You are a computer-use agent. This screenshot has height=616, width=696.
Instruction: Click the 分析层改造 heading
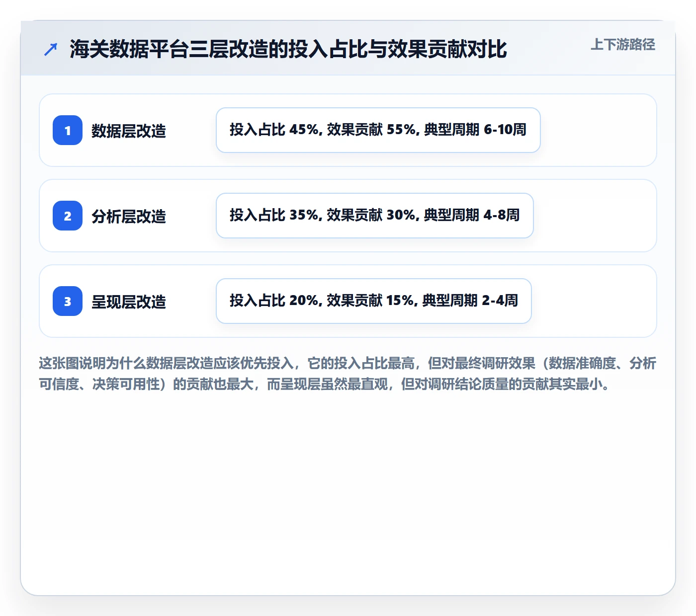point(129,217)
